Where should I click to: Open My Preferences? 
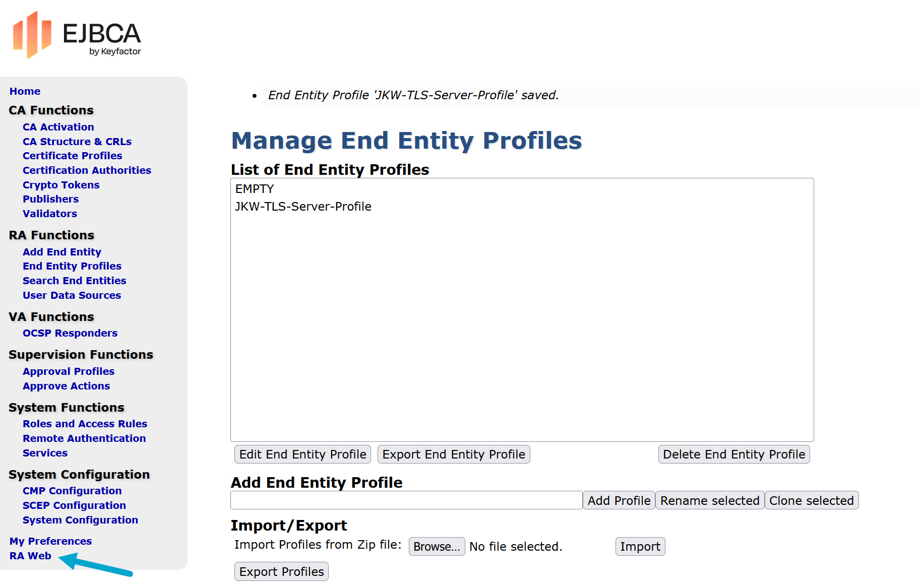(50, 541)
